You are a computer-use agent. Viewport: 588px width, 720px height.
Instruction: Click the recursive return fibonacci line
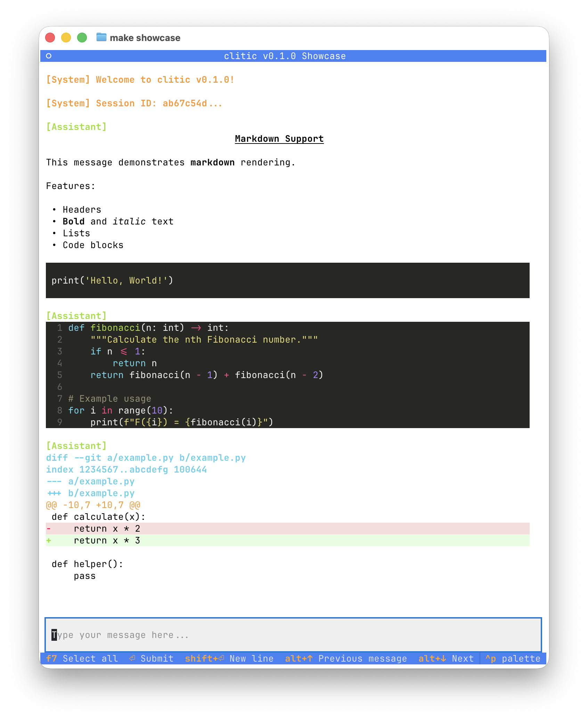tap(207, 375)
